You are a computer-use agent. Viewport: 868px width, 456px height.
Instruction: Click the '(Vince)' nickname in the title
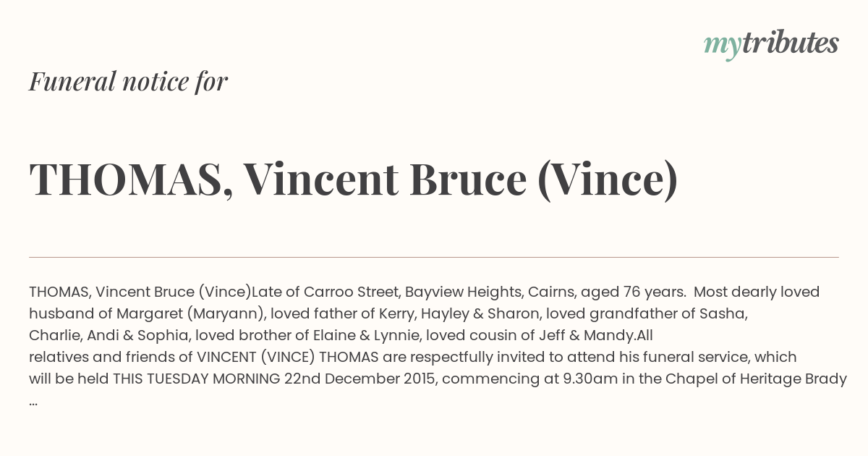click(608, 180)
